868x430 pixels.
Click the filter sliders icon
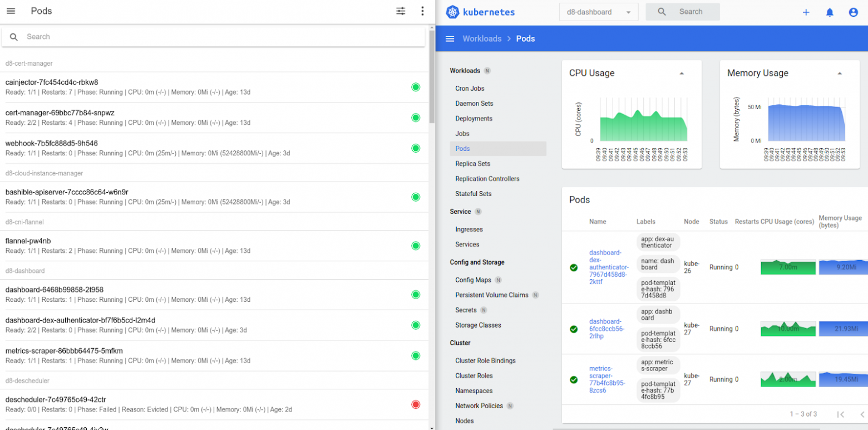click(x=401, y=11)
